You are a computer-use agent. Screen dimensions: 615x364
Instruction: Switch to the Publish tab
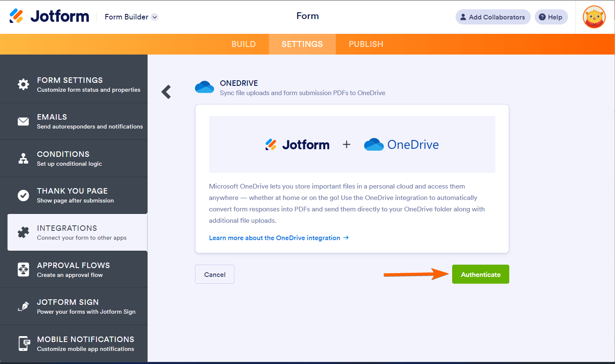366,44
